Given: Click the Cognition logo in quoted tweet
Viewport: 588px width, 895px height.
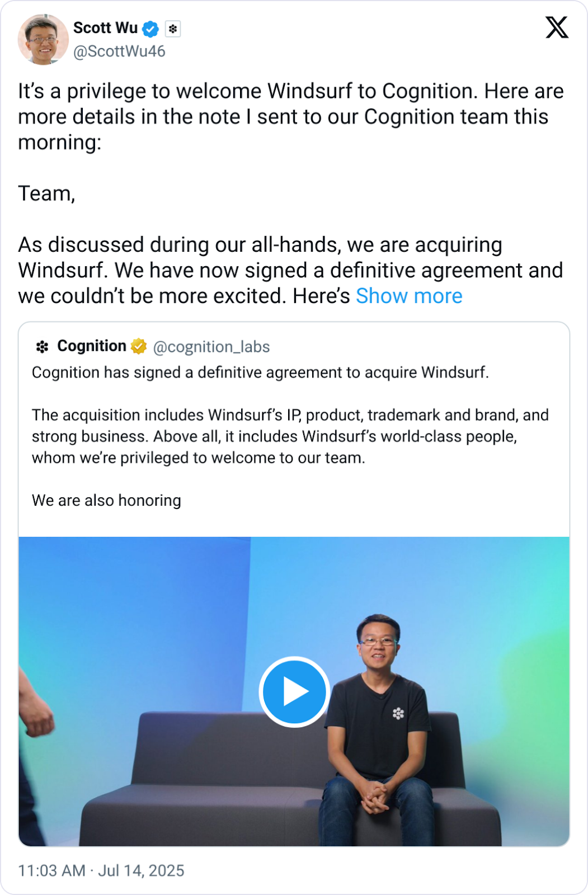Looking at the screenshot, I should point(42,347).
